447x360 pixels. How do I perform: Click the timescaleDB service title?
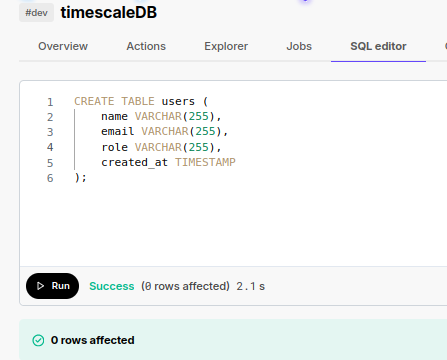(109, 12)
